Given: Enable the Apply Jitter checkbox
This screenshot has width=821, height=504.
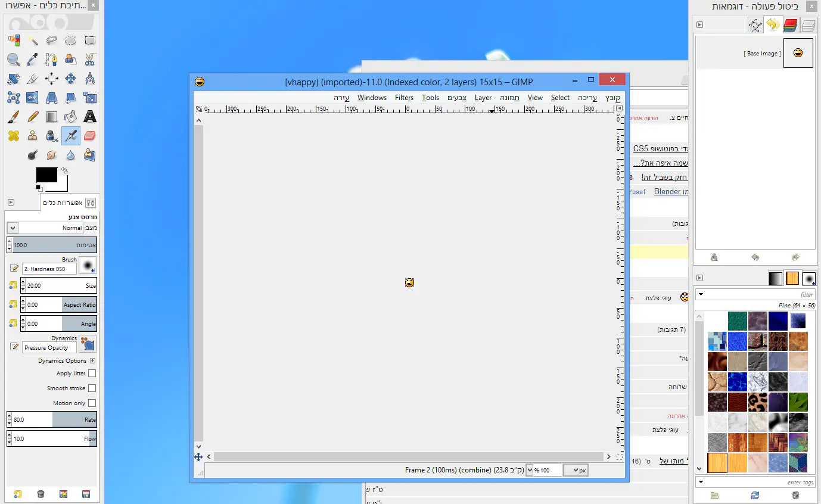Looking at the screenshot, I should (92, 374).
